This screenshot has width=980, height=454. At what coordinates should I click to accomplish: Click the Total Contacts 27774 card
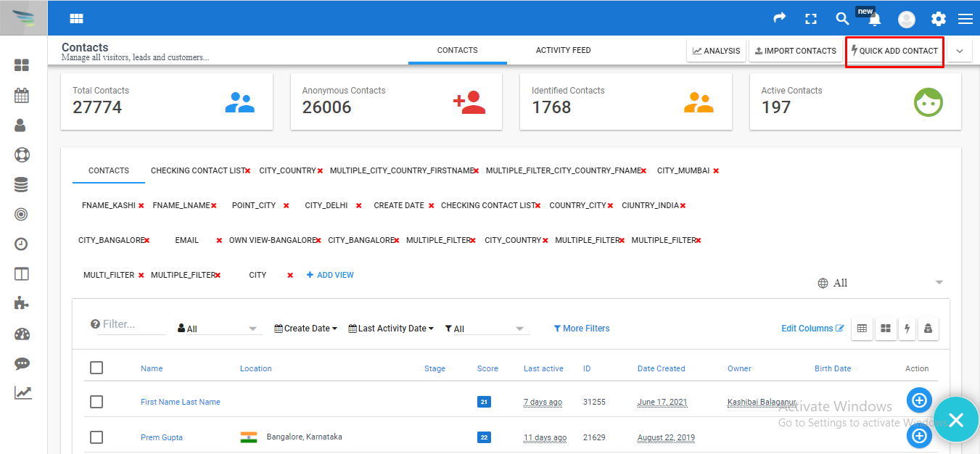click(x=167, y=102)
